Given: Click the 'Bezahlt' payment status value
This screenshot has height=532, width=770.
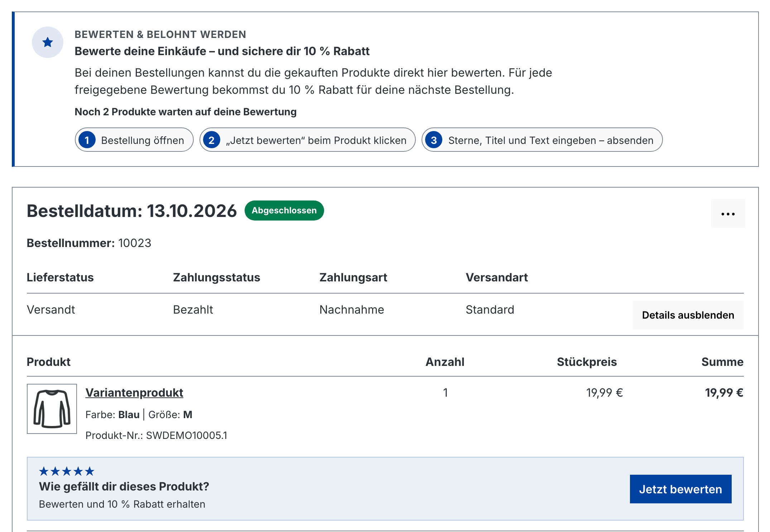Looking at the screenshot, I should (193, 310).
